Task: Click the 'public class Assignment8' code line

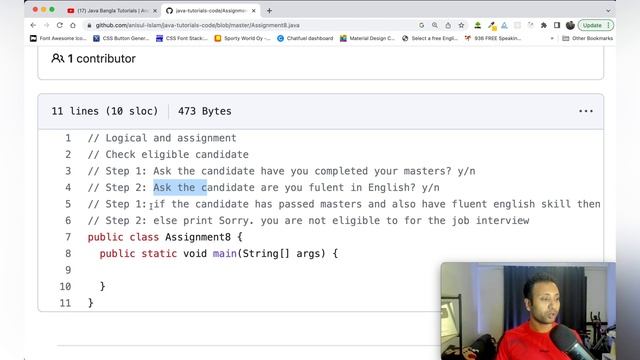Action: tap(165, 237)
